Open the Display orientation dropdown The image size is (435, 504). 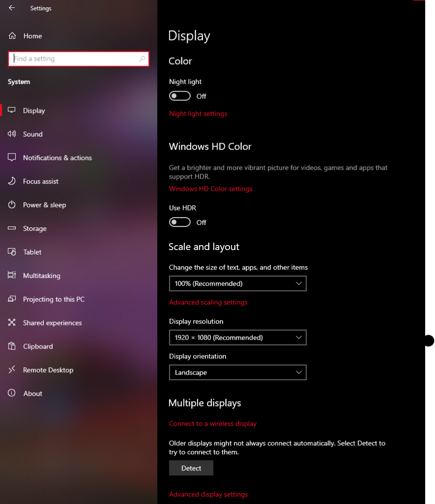[x=238, y=373]
